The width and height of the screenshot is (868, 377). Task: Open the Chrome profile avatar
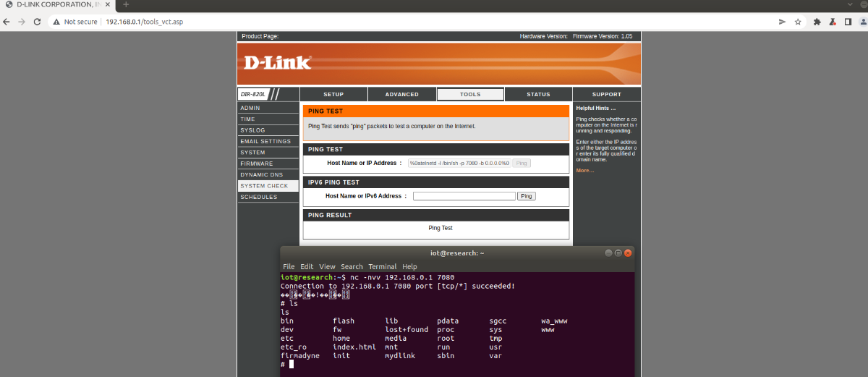pos(861,22)
